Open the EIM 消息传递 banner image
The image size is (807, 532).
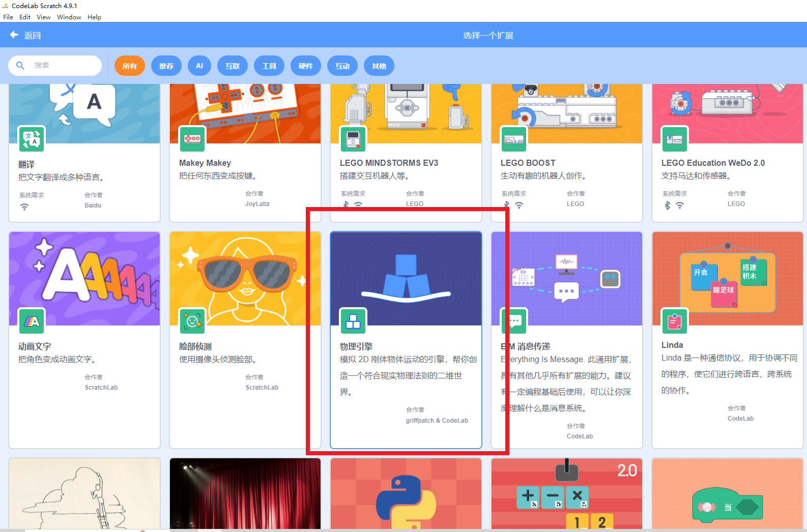tap(567, 279)
